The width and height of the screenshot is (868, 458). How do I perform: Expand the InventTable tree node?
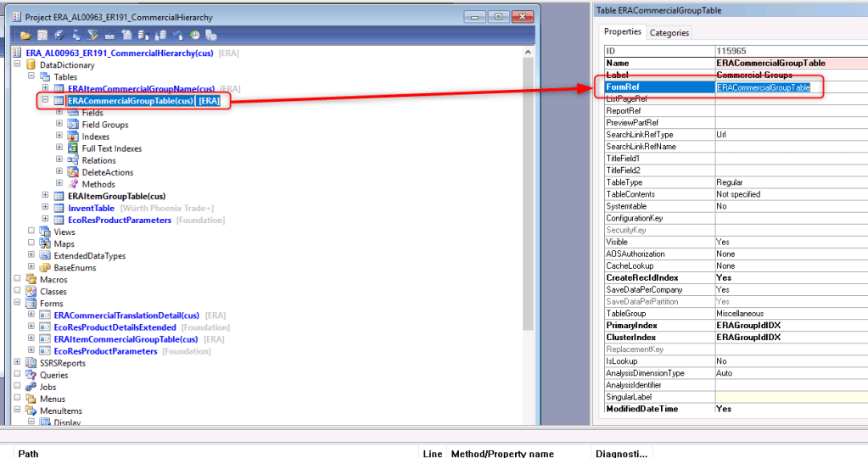[x=46, y=208]
